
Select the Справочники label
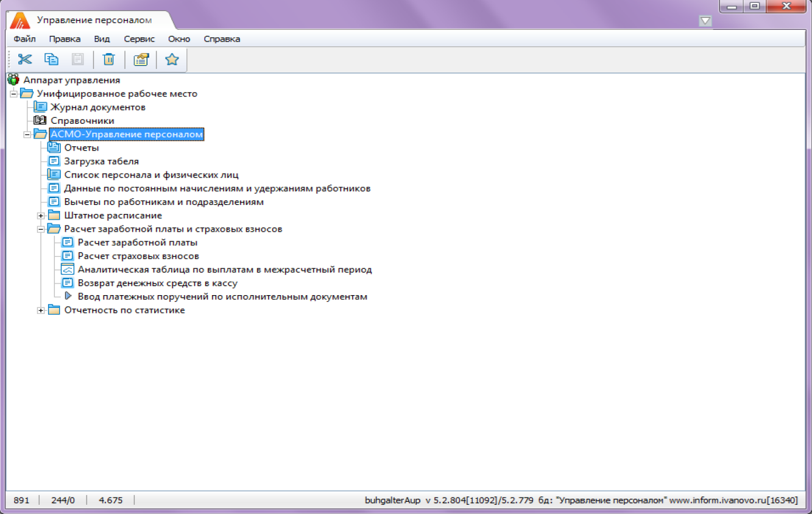(x=82, y=121)
